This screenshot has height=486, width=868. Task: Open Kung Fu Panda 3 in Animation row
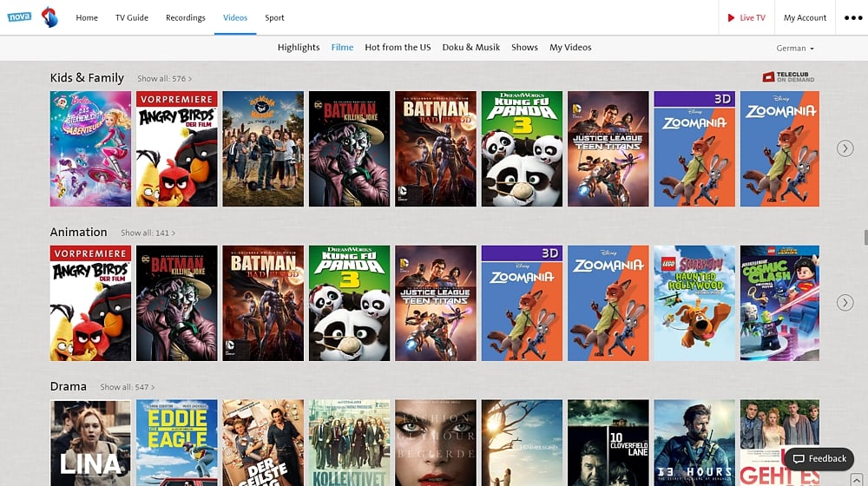coord(349,304)
